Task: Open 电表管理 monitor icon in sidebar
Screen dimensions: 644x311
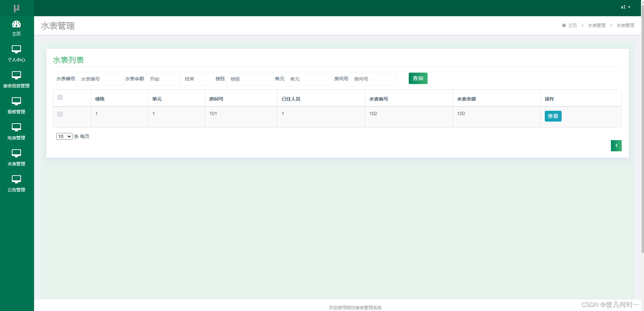Action: pyautogui.click(x=16, y=127)
